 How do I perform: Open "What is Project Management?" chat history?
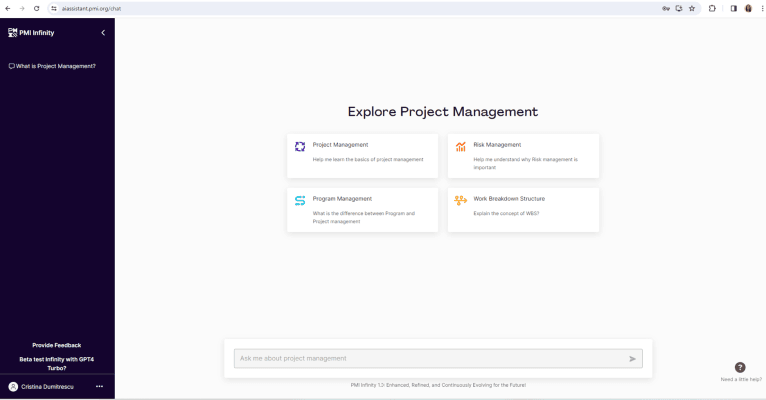(55, 66)
